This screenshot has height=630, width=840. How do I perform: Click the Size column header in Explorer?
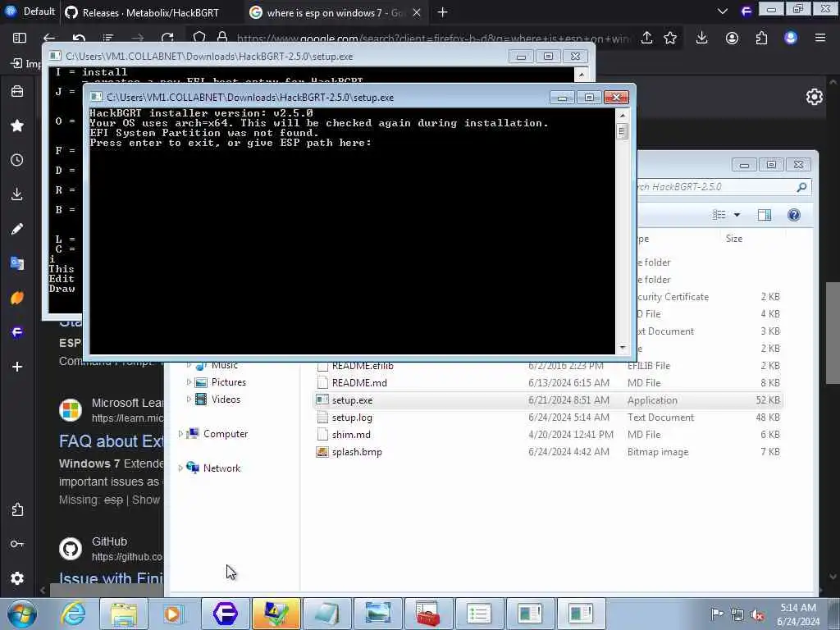[734, 239]
